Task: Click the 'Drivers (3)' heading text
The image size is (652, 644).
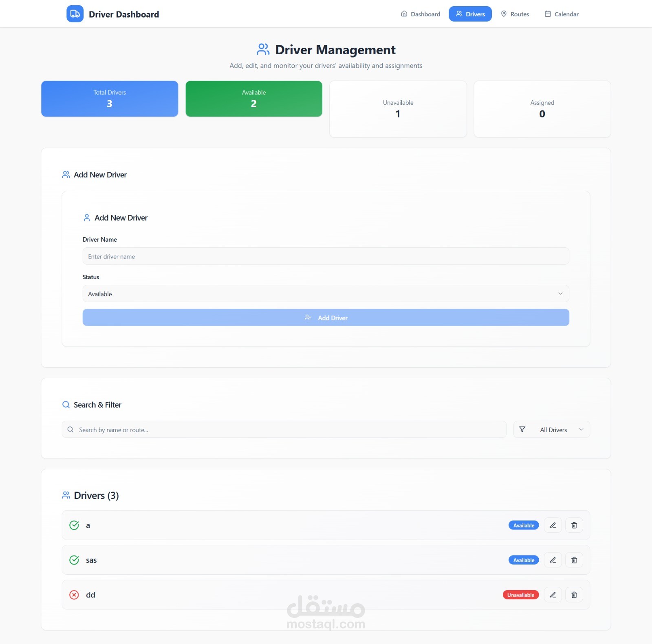Action: (96, 495)
